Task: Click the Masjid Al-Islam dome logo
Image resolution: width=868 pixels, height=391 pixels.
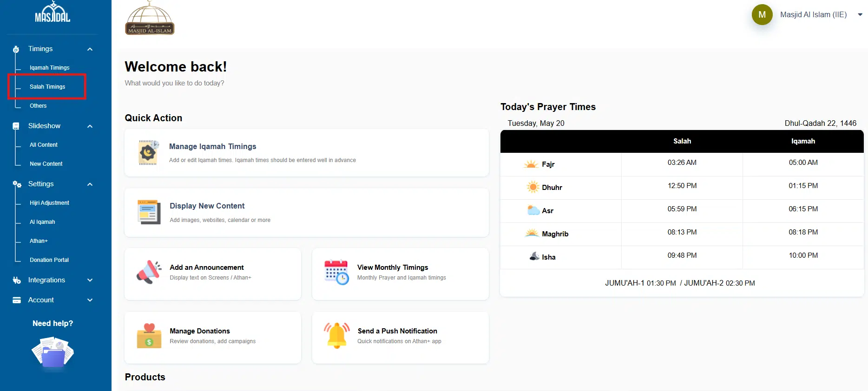Action: tap(150, 18)
